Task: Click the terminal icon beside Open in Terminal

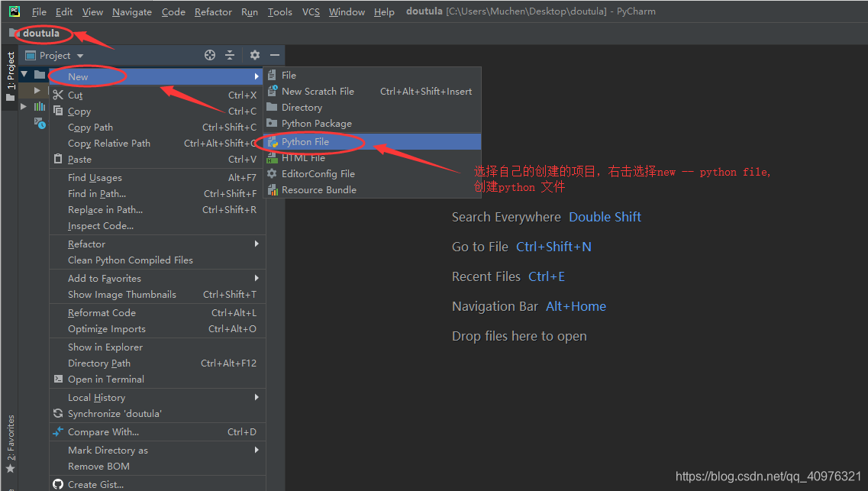Action: (58, 379)
